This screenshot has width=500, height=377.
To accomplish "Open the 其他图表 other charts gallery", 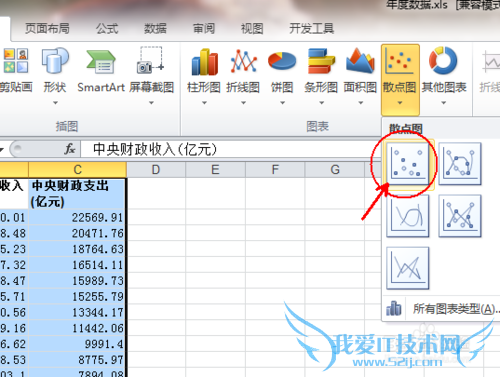I will click(444, 76).
